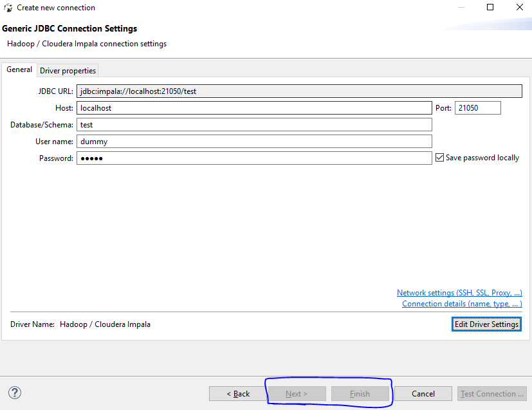Click the Finish button
532x410 pixels.
point(360,394)
